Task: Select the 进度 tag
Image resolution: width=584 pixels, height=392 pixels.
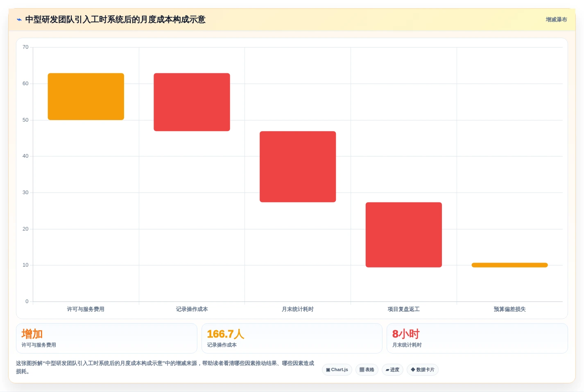Action: coord(392,370)
